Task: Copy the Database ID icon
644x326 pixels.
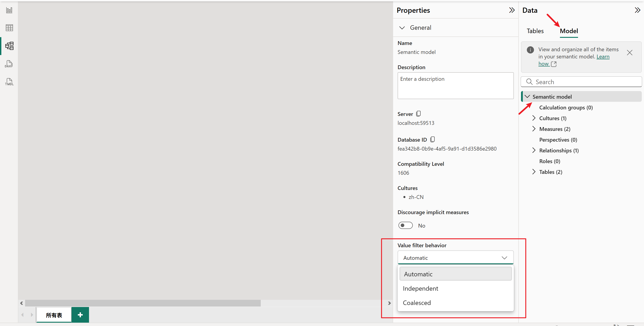Action: coord(432,139)
